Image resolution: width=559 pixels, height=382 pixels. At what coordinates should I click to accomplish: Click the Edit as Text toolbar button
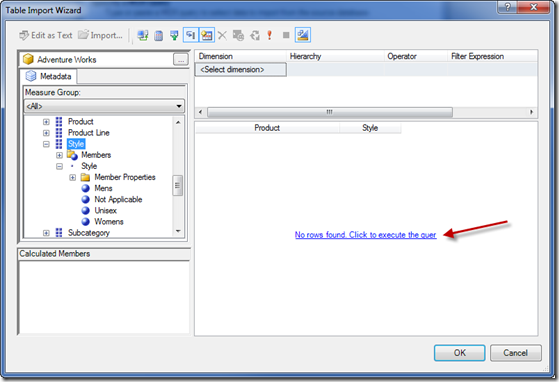coord(46,35)
